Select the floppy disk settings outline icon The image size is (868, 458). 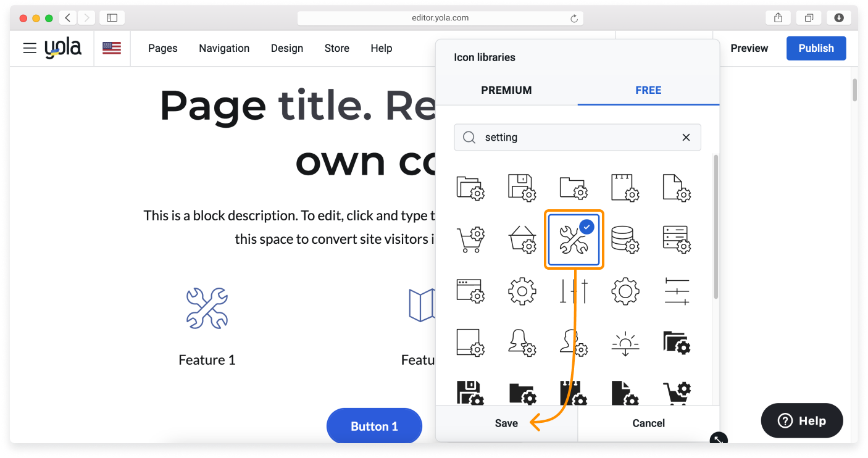522,187
